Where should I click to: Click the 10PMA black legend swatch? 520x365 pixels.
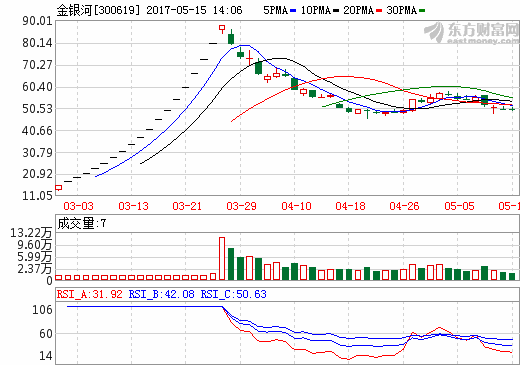point(336,11)
